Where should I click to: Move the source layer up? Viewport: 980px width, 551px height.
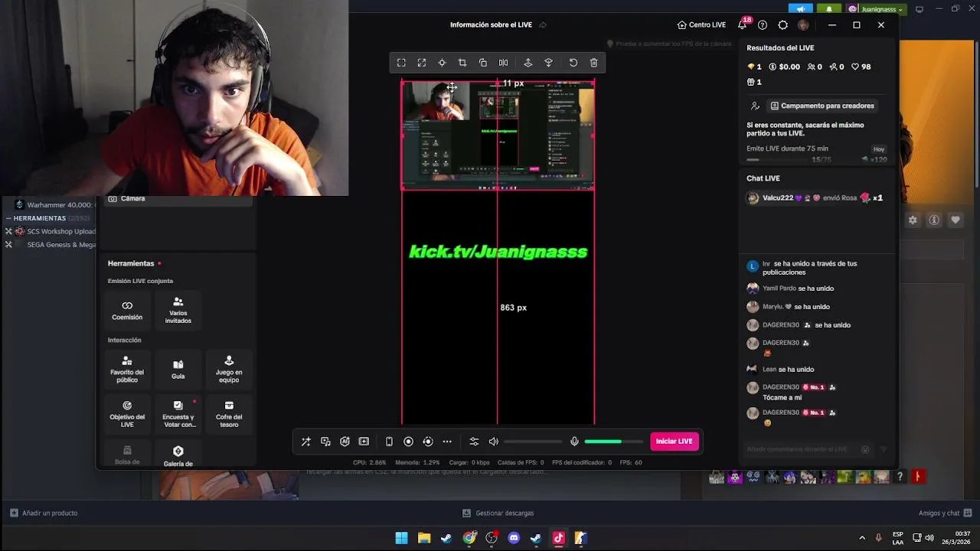click(528, 63)
